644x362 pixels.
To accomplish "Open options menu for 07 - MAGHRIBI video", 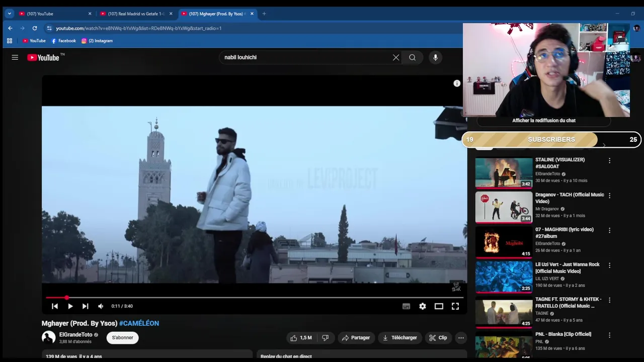I will pyautogui.click(x=609, y=230).
